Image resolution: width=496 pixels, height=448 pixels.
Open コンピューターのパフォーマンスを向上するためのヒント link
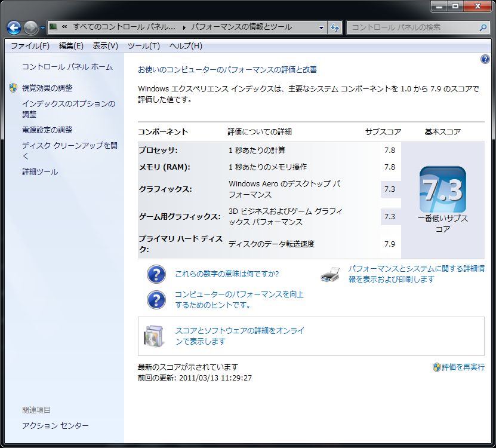point(239,299)
